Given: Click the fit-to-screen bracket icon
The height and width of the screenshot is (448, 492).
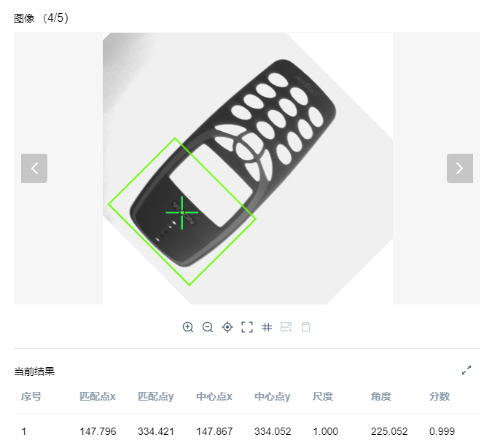Looking at the screenshot, I should click(247, 327).
